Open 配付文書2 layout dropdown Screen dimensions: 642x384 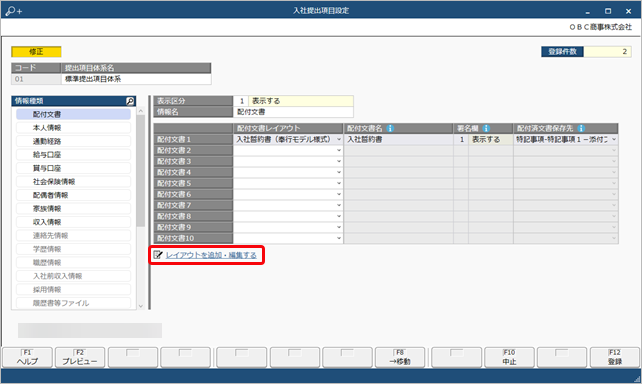[339, 151]
